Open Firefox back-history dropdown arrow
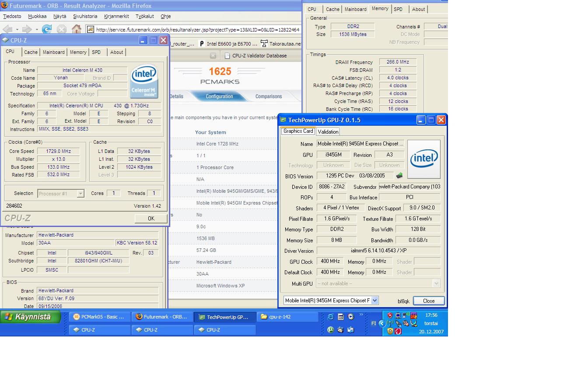588x368 pixels. pos(17,30)
